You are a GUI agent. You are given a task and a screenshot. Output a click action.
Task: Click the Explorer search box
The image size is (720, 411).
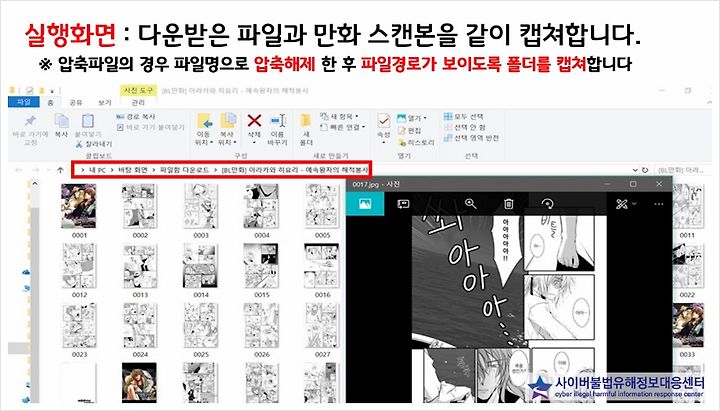[682, 170]
